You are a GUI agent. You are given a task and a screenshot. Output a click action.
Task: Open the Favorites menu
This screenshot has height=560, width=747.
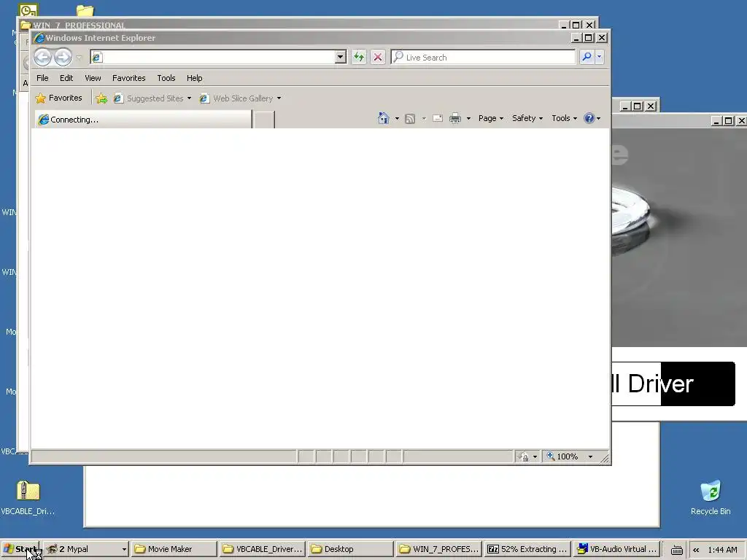point(128,78)
